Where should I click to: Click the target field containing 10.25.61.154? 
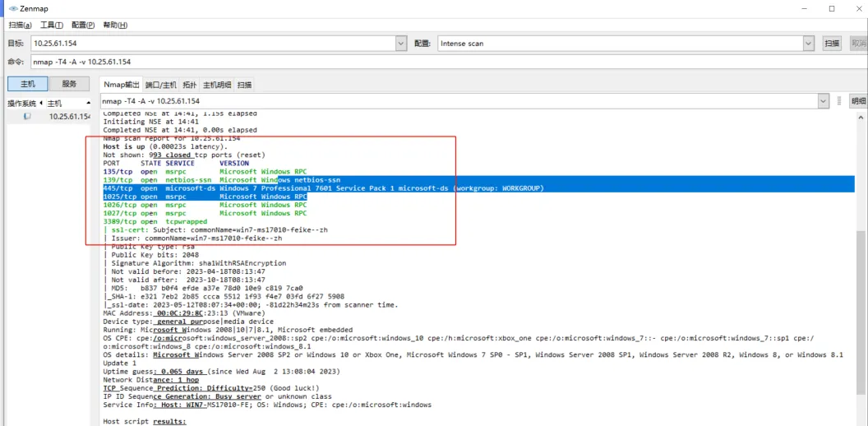[213, 44]
